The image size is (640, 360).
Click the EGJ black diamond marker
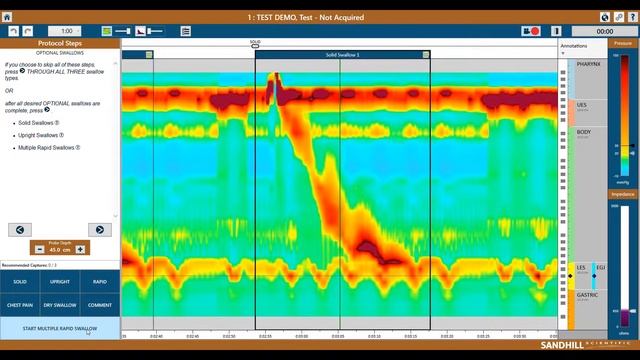click(594, 276)
